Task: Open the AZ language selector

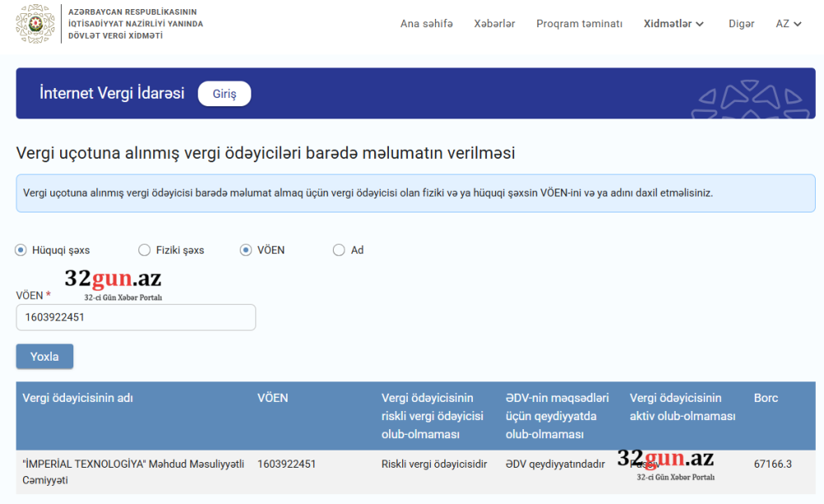Action: pyautogui.click(x=788, y=24)
